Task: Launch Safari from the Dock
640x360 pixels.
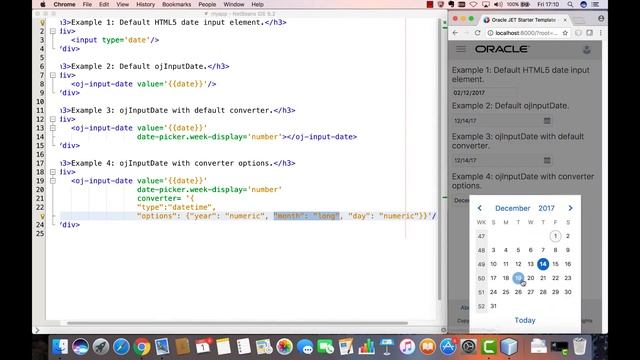Action: click(x=121, y=347)
